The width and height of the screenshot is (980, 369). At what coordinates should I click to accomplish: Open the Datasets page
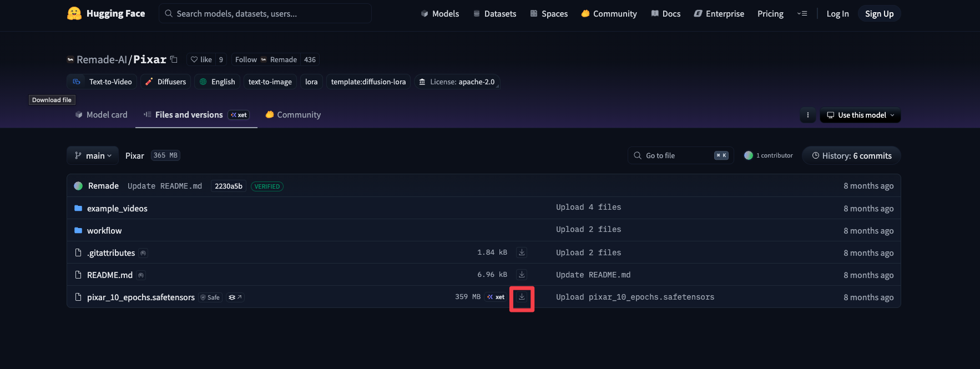click(494, 13)
